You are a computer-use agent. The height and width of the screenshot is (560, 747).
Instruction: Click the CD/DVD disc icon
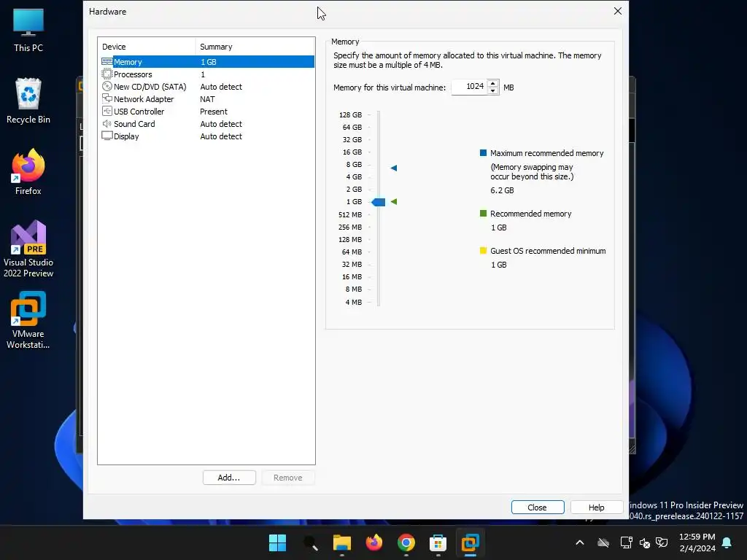(107, 87)
